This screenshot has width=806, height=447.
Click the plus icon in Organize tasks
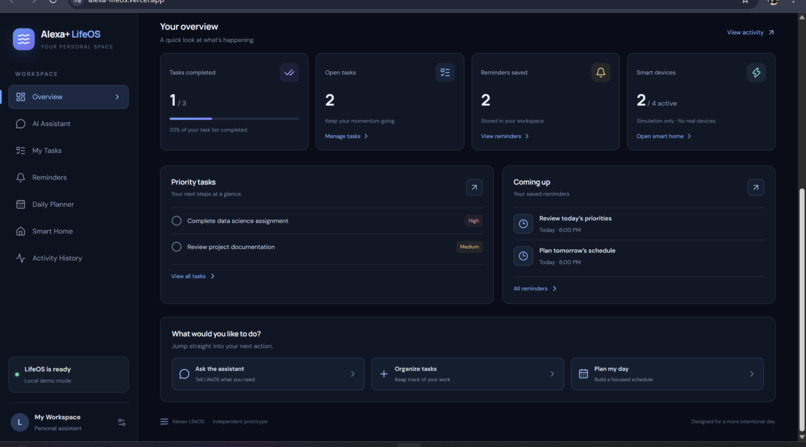coord(384,374)
